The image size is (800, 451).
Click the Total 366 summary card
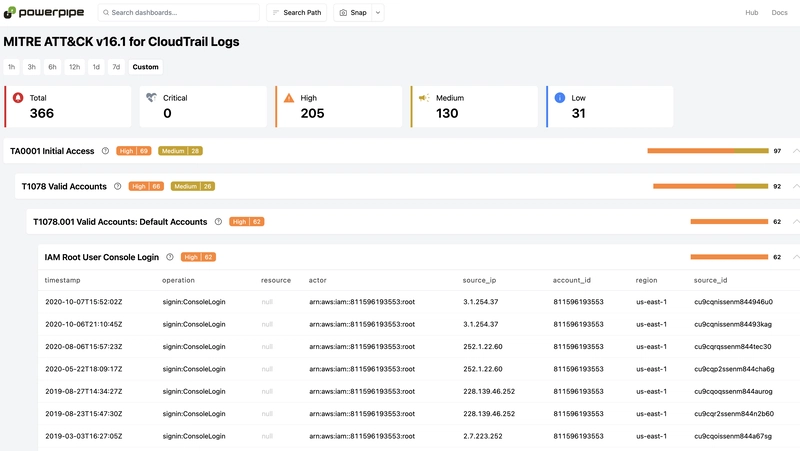67,106
